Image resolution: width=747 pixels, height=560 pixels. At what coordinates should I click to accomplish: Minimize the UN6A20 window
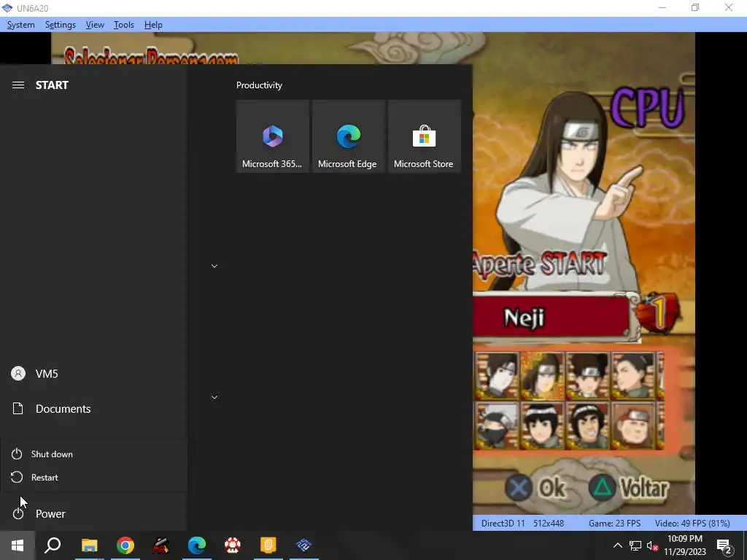(662, 7)
